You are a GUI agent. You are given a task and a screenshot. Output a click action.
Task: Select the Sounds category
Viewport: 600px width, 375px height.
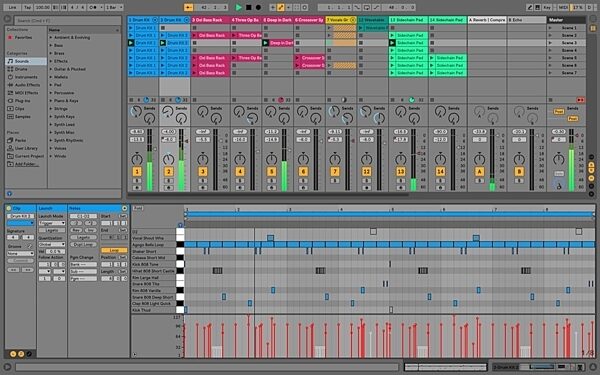point(26,61)
